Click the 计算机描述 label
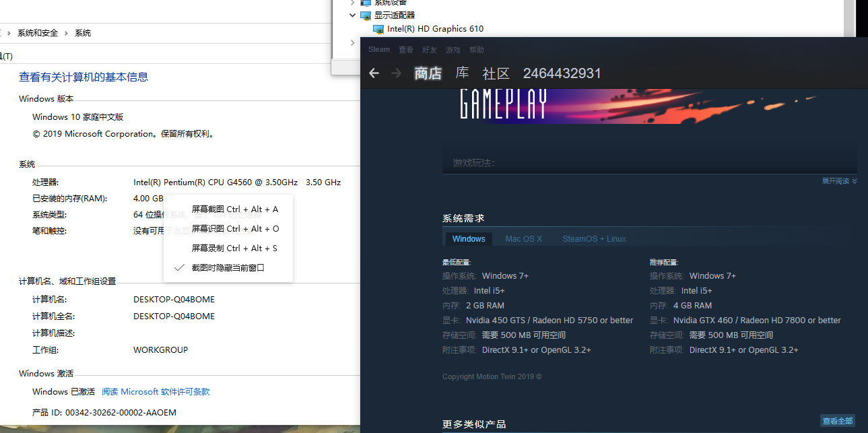This screenshot has width=868, height=433. click(x=54, y=333)
